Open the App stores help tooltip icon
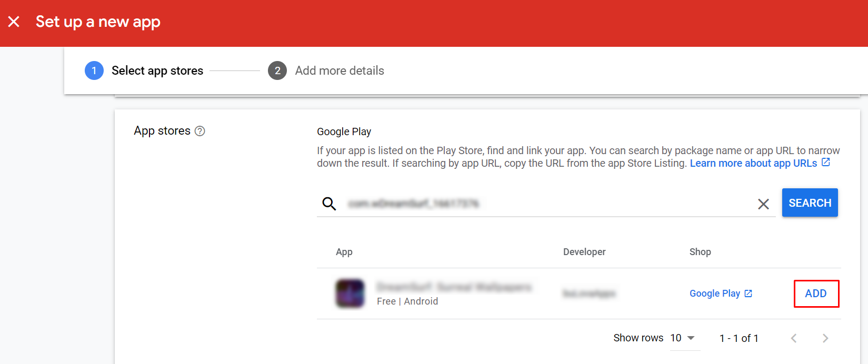This screenshot has height=364, width=868. click(x=200, y=131)
